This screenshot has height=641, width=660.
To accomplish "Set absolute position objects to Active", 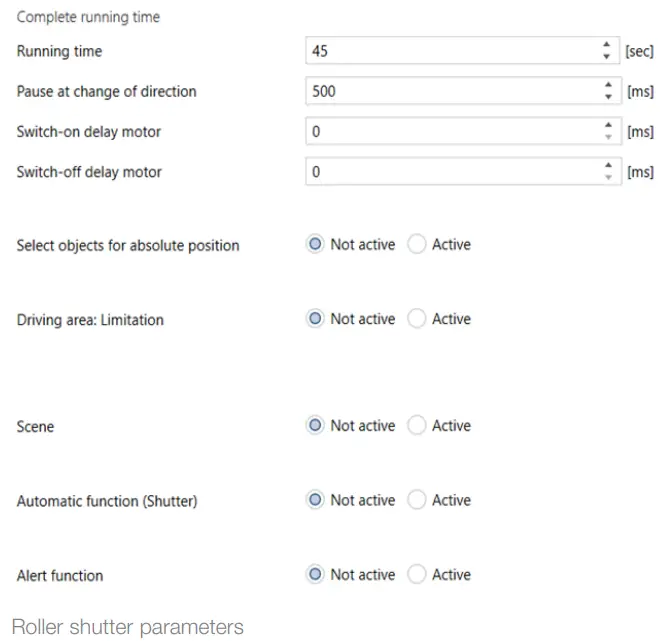I will [417, 244].
